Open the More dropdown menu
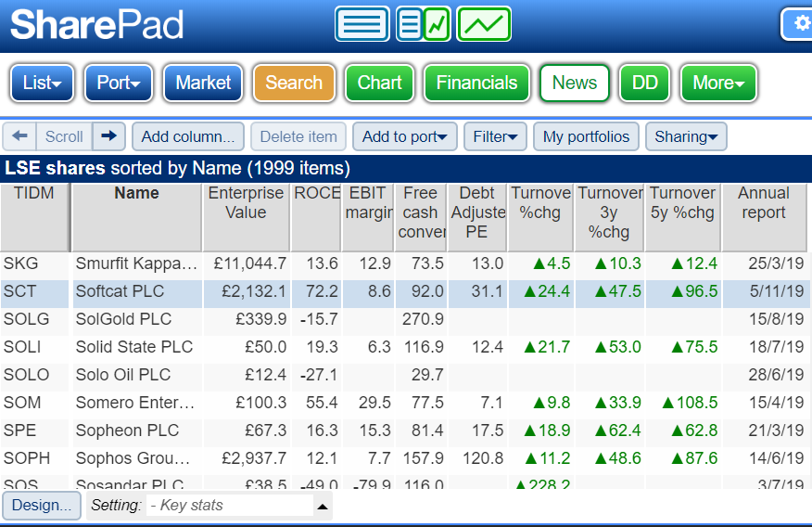This screenshot has width=812, height=527. click(718, 83)
